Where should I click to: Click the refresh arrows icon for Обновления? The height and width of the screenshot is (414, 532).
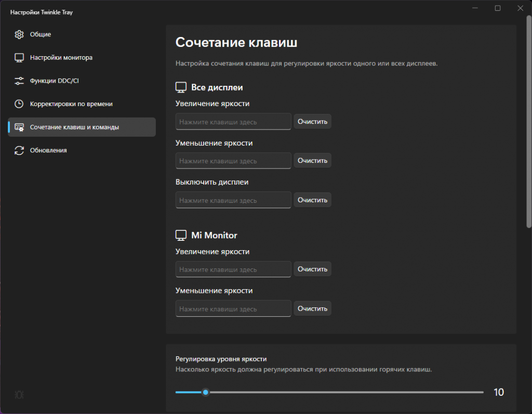19,150
